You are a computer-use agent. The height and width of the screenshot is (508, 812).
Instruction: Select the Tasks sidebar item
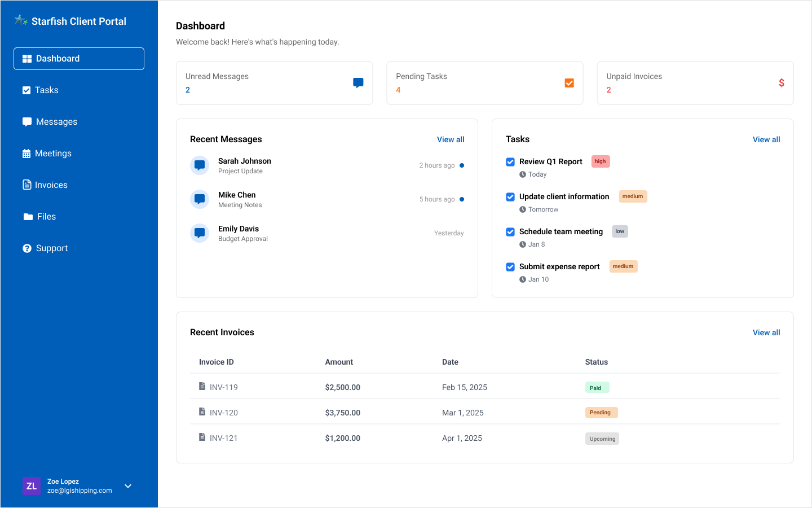pyautogui.click(x=46, y=90)
